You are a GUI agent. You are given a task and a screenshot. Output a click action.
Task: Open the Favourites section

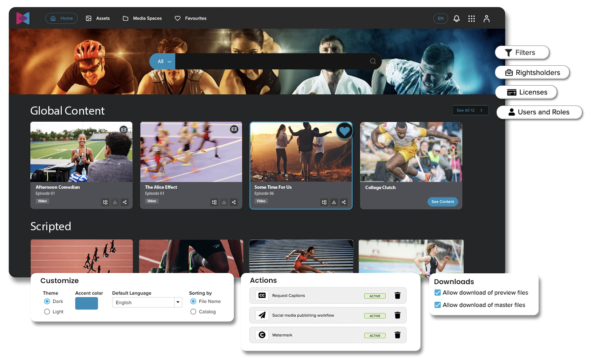pos(190,18)
